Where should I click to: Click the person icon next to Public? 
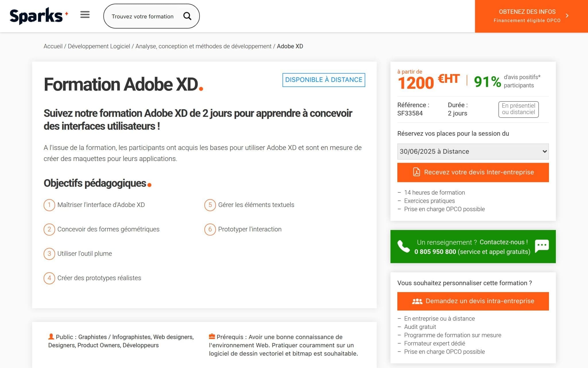pyautogui.click(x=51, y=336)
